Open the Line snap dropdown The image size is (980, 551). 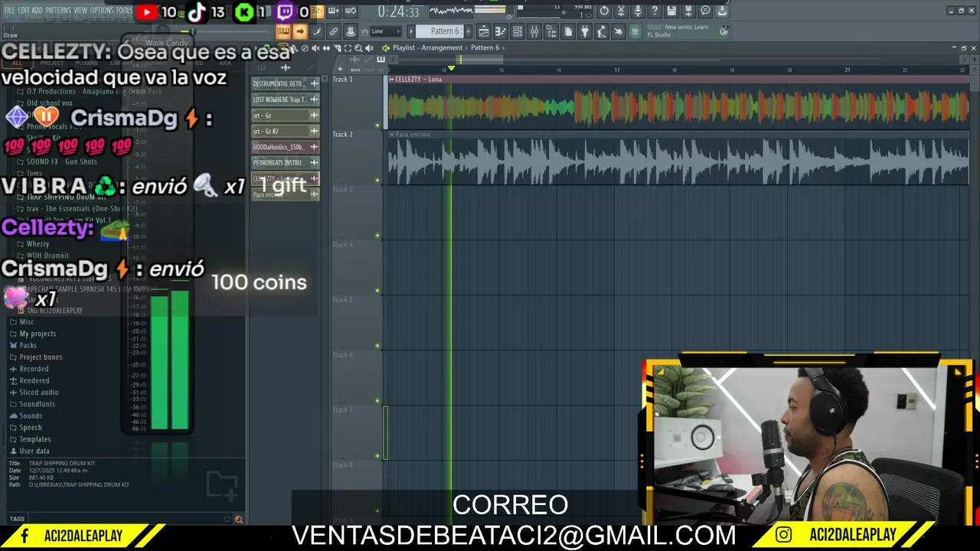pyautogui.click(x=386, y=31)
